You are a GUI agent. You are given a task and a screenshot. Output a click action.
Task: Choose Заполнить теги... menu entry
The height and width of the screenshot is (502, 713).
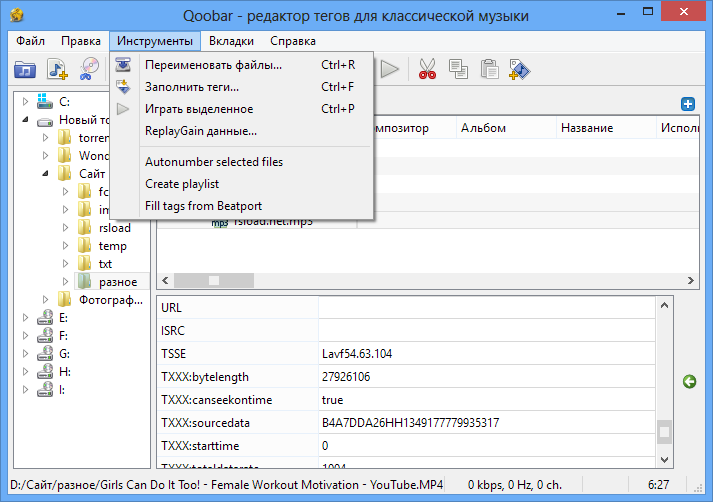pyautogui.click(x=241, y=87)
